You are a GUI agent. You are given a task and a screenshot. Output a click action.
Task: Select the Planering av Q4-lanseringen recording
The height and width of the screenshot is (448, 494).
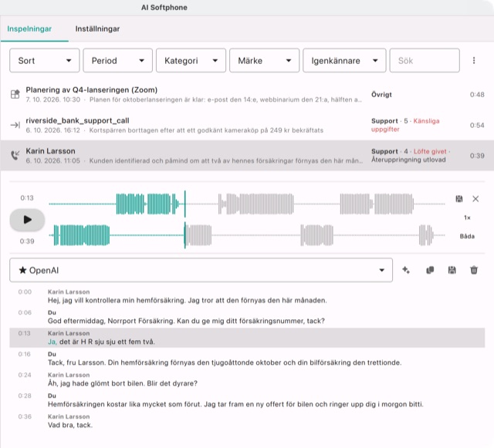(x=247, y=94)
